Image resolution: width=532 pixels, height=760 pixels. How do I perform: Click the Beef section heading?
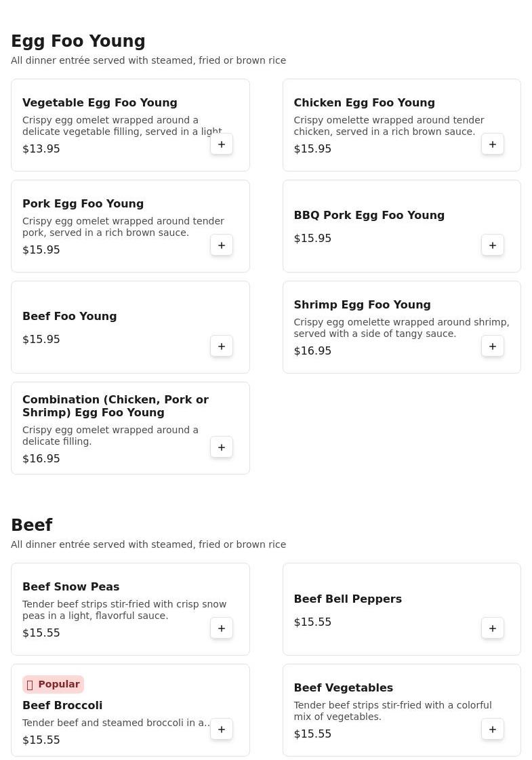(31, 525)
